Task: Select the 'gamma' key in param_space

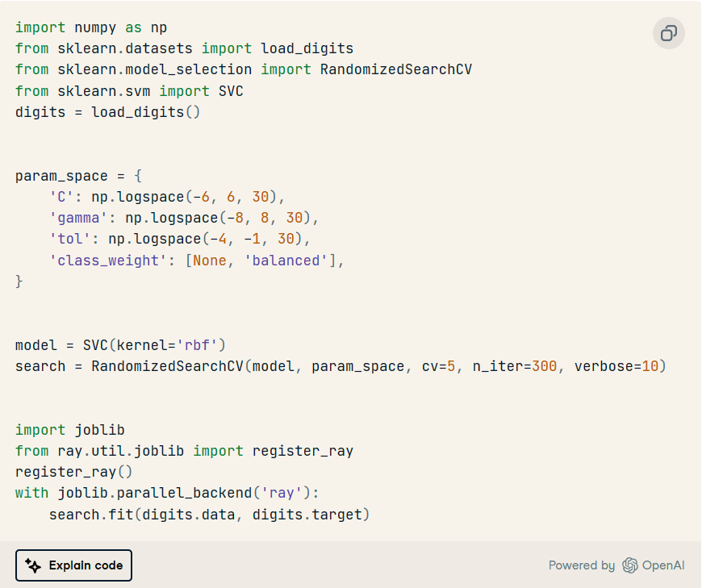Action: pyautogui.click(x=78, y=218)
